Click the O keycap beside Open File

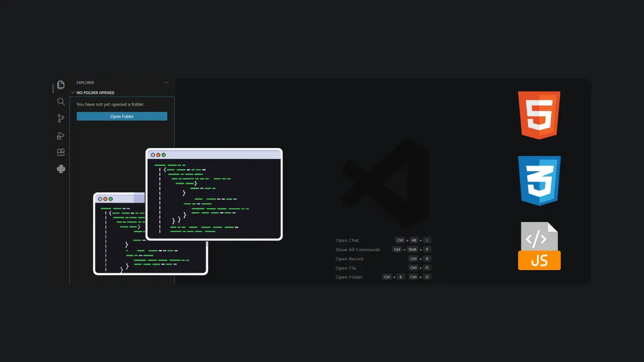(427, 268)
